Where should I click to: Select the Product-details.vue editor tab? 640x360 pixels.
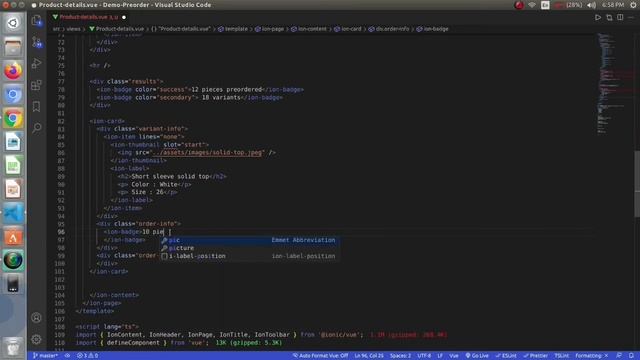89,17
